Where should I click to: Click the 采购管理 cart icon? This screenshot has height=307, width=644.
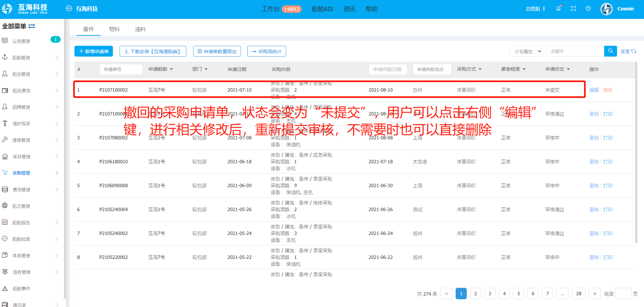click(5, 173)
